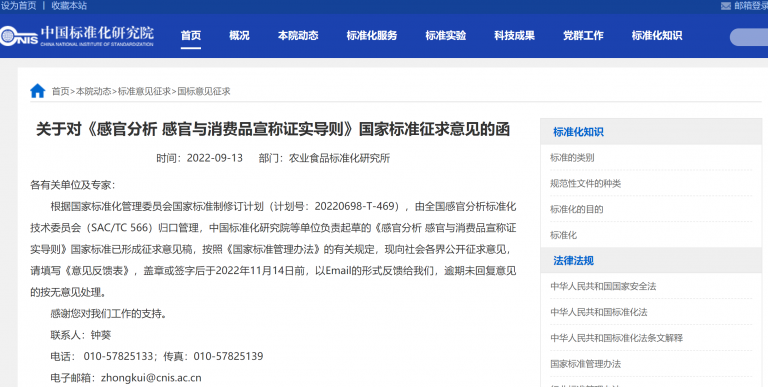This screenshot has width=768, height=387.
Task: Open the 标准实验 navigation menu
Action: [446, 36]
